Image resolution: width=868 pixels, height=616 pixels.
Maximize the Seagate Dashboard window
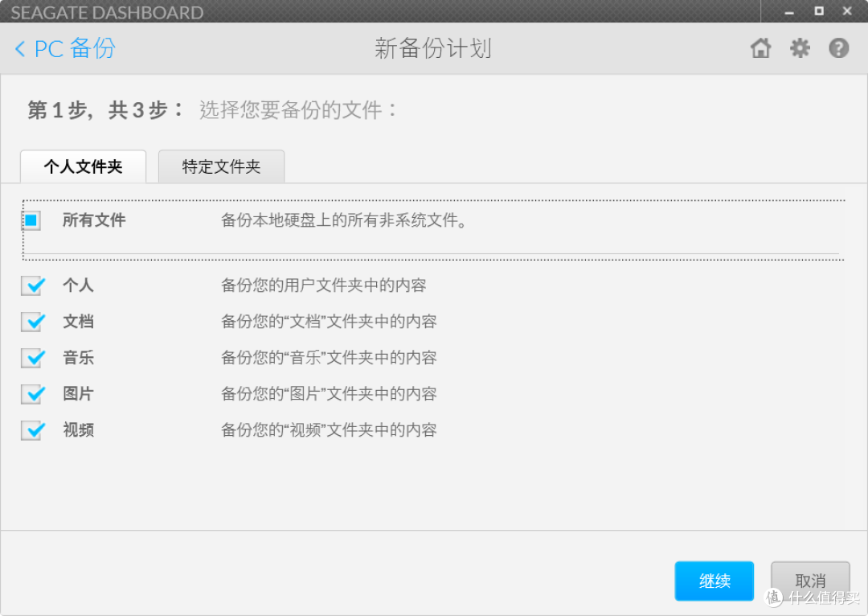click(x=819, y=11)
